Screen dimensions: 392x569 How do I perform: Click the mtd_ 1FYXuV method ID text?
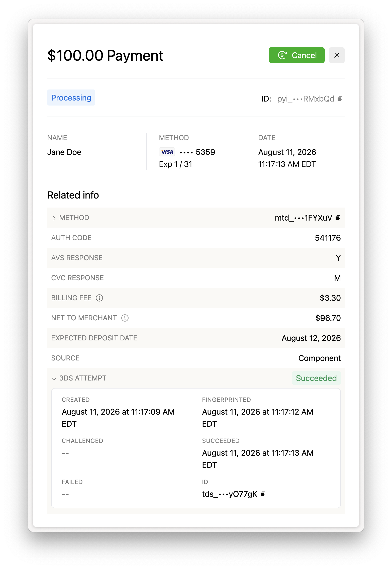click(303, 218)
